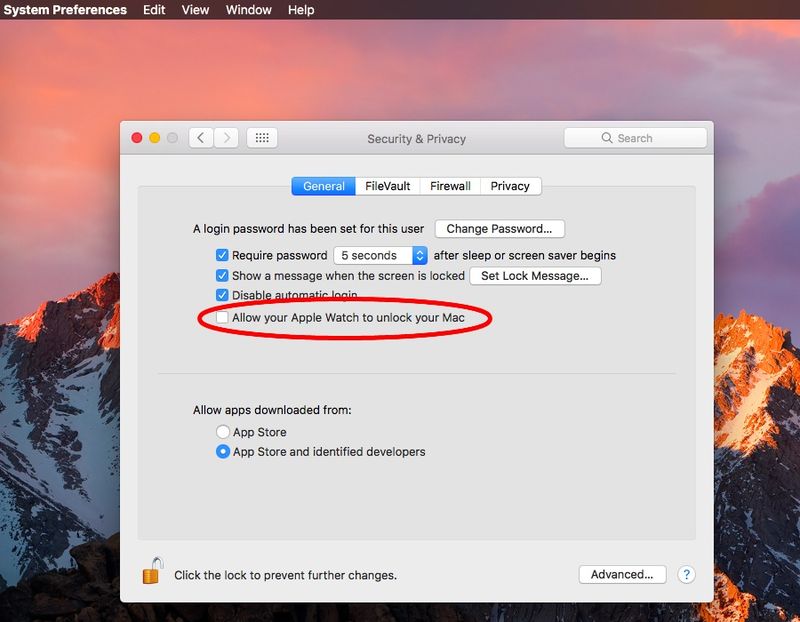Uncheck Show a message when screen is locked
This screenshot has width=800, height=622.
pyautogui.click(x=222, y=276)
